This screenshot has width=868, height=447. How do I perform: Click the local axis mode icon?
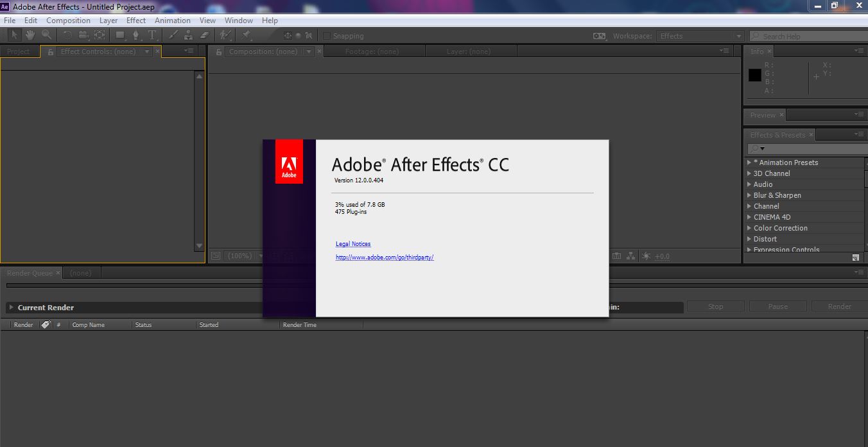[x=288, y=36]
